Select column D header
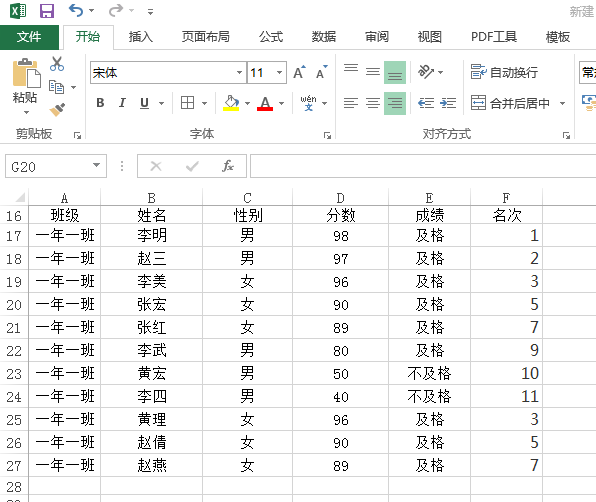The height and width of the screenshot is (502, 596). click(x=340, y=198)
